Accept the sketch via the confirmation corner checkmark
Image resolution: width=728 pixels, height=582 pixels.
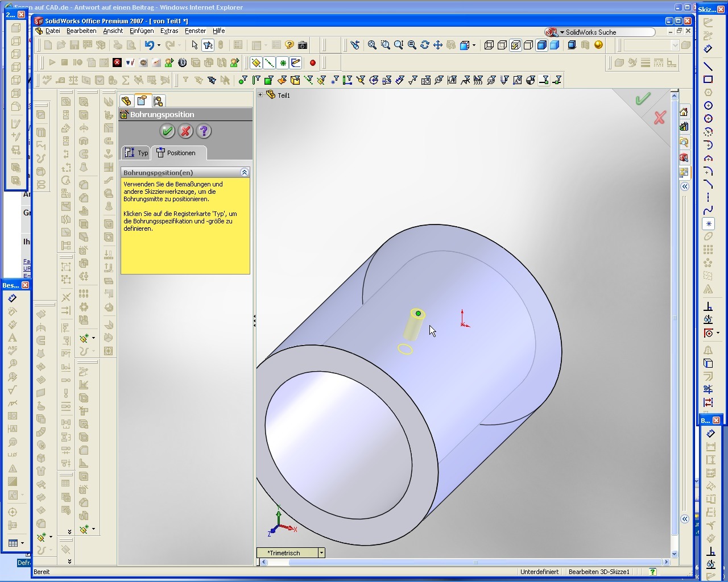[643, 99]
